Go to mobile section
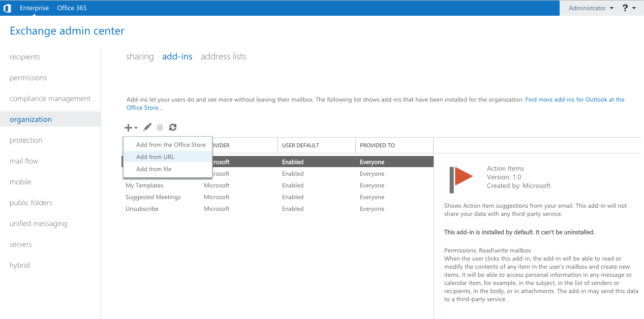The image size is (644, 319). point(20,182)
